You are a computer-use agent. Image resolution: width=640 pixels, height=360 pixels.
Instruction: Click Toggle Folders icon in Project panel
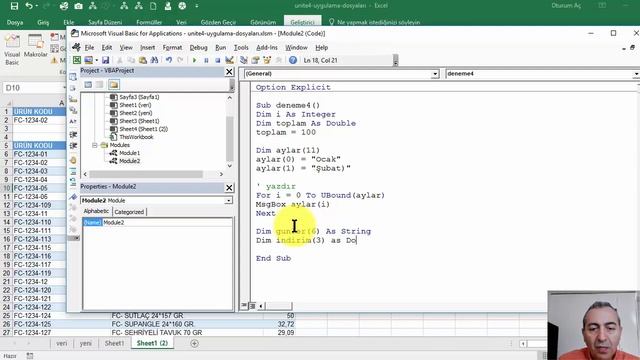(x=113, y=84)
